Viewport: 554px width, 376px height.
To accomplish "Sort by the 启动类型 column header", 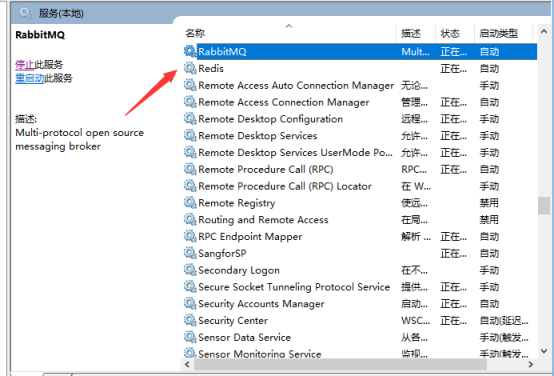I will tap(499, 34).
